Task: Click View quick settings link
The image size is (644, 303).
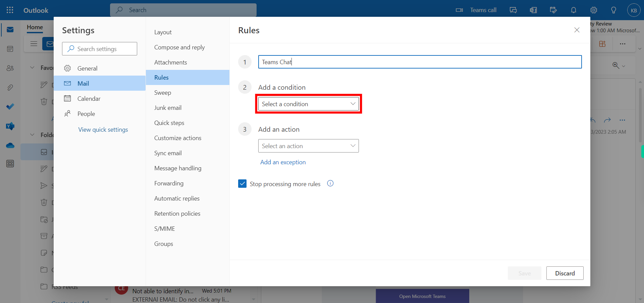Action: coord(103,130)
